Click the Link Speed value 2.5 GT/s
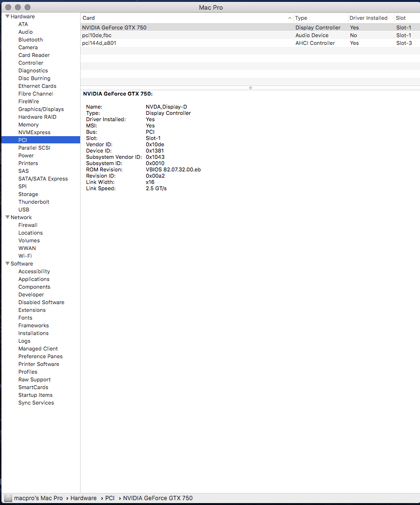 coord(156,188)
